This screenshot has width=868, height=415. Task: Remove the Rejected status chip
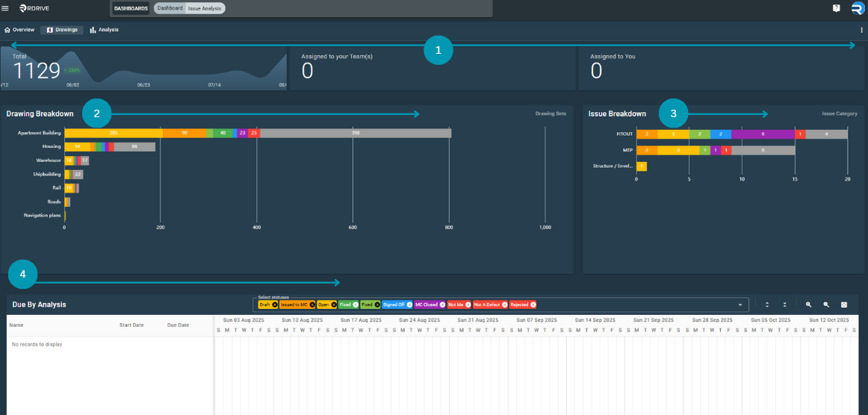pos(533,305)
